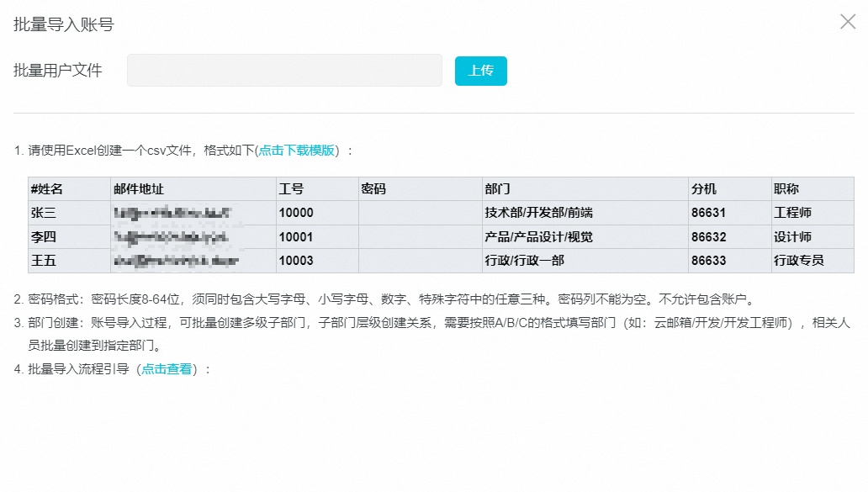Click the 分机 column header

704,189
